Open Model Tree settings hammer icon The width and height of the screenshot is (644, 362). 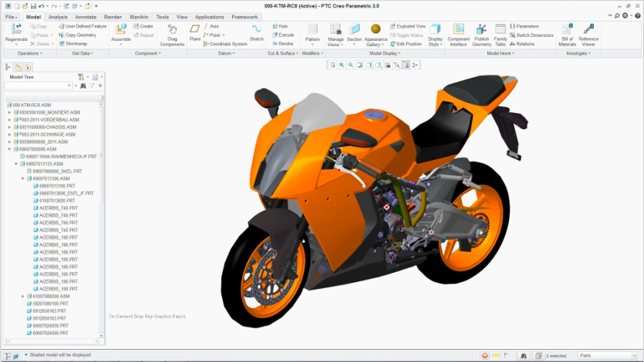pyautogui.click(x=81, y=77)
